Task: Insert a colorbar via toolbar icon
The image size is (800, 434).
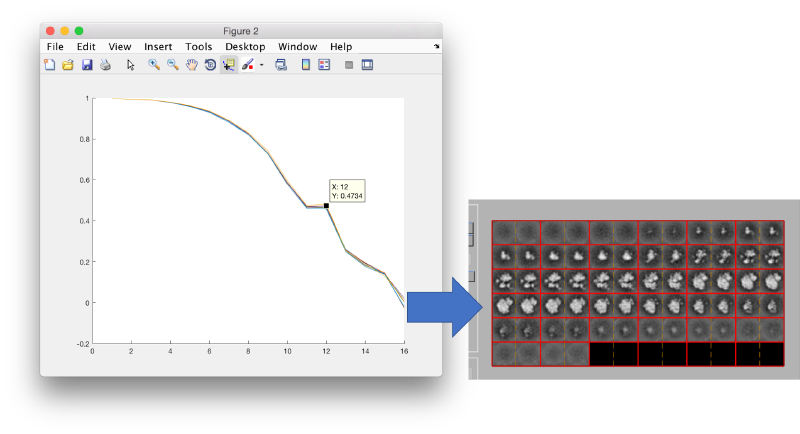Action: coord(305,65)
